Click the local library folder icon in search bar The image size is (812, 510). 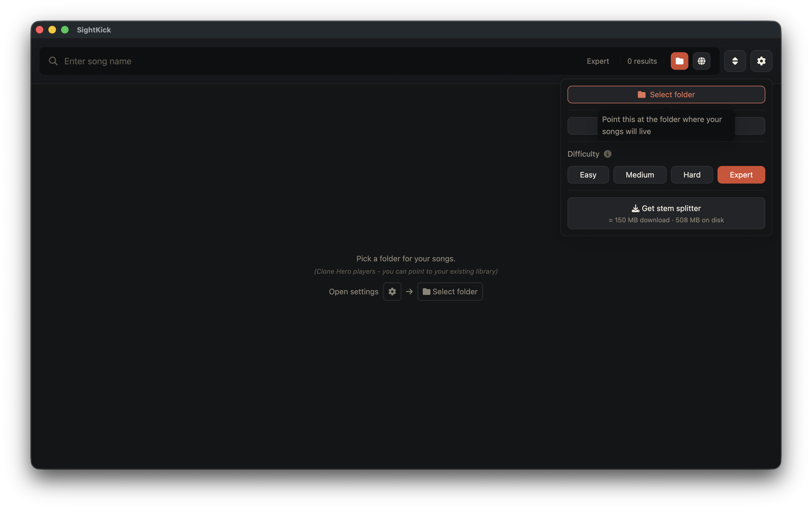click(679, 61)
